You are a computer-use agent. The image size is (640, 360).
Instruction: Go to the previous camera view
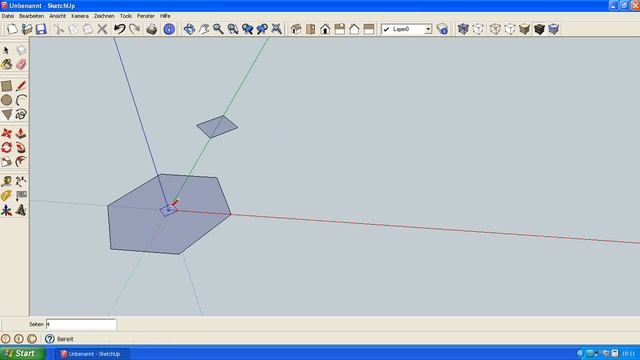point(247,29)
